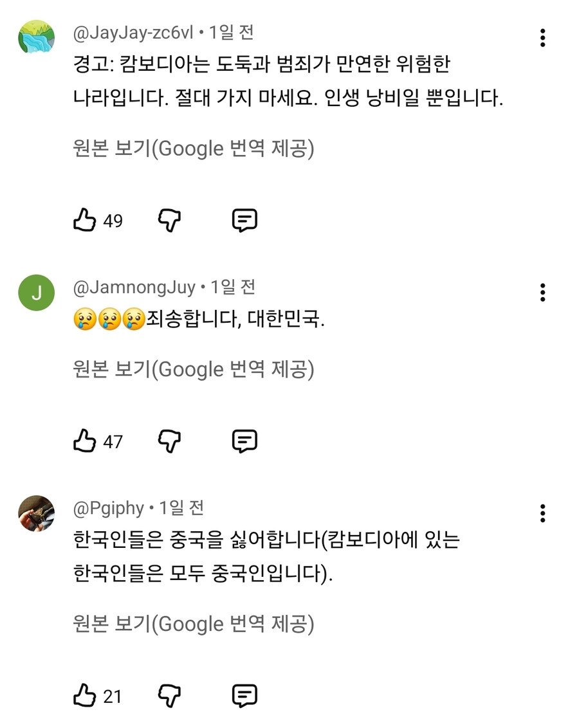579x728 pixels.
Task: Dislike the @JayJay-zc6vl comment
Action: pos(169,221)
